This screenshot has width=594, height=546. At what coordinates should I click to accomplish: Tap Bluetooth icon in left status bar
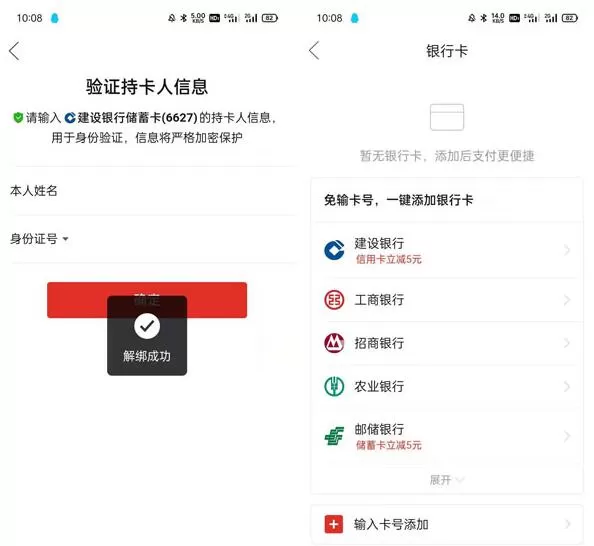(x=184, y=18)
